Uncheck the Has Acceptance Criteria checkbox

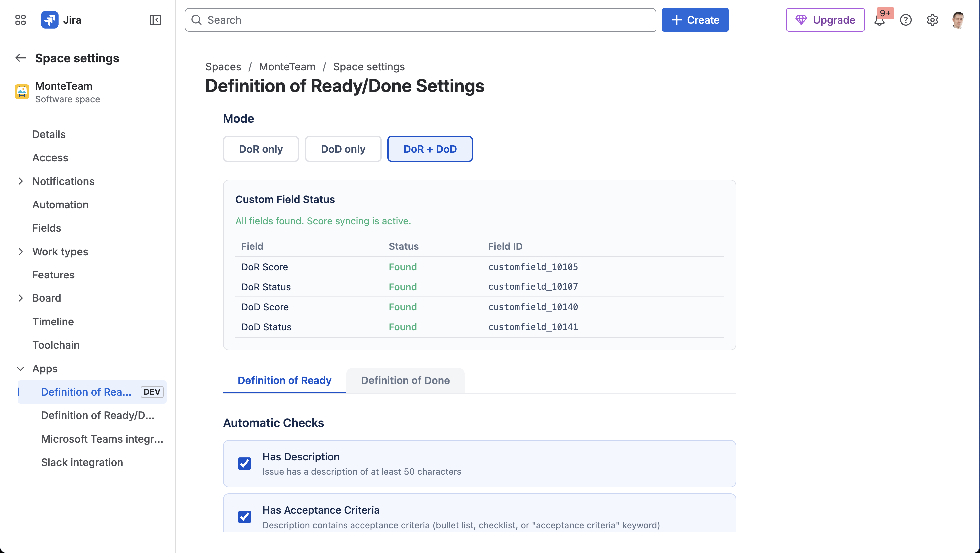pos(245,517)
